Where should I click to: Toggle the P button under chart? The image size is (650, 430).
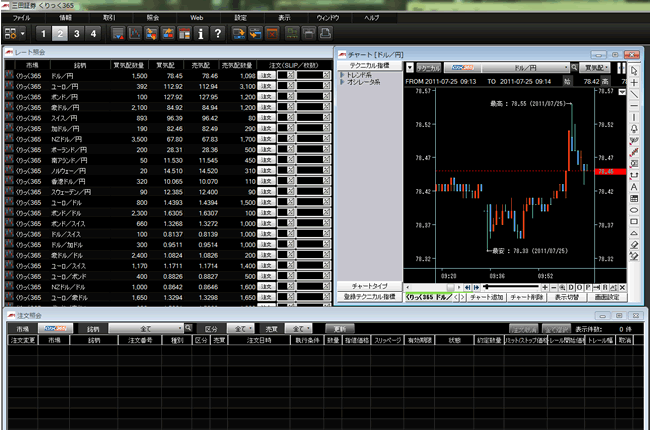(x=588, y=287)
